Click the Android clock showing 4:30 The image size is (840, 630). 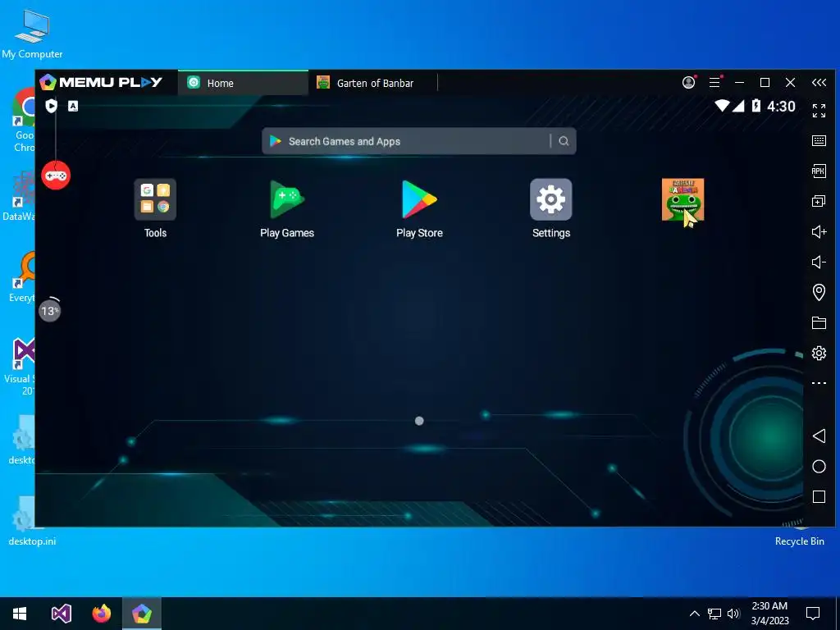pos(781,106)
